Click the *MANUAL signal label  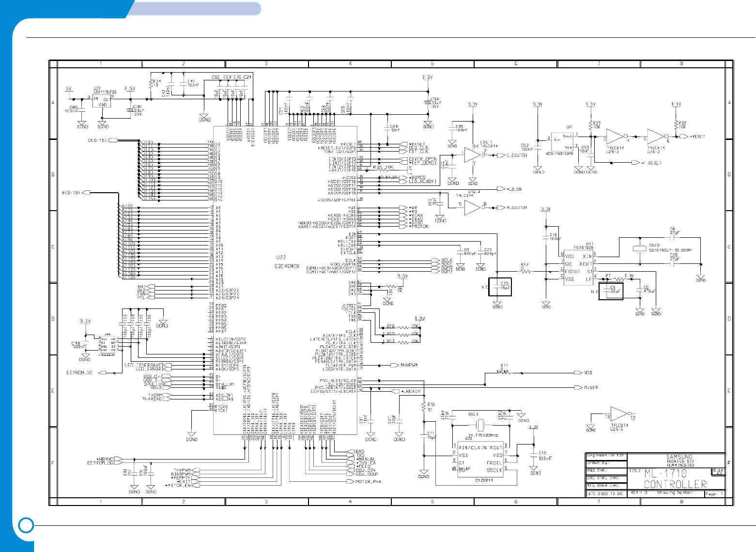coord(366,459)
